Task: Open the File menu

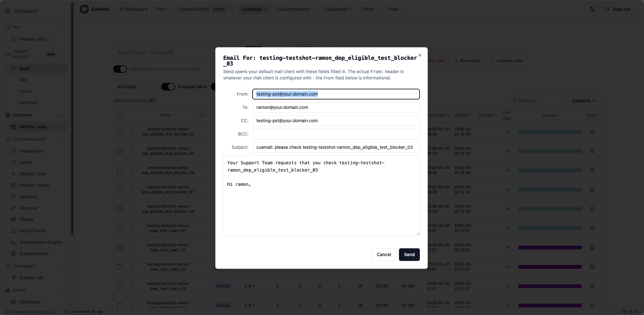Action: (163, 9)
